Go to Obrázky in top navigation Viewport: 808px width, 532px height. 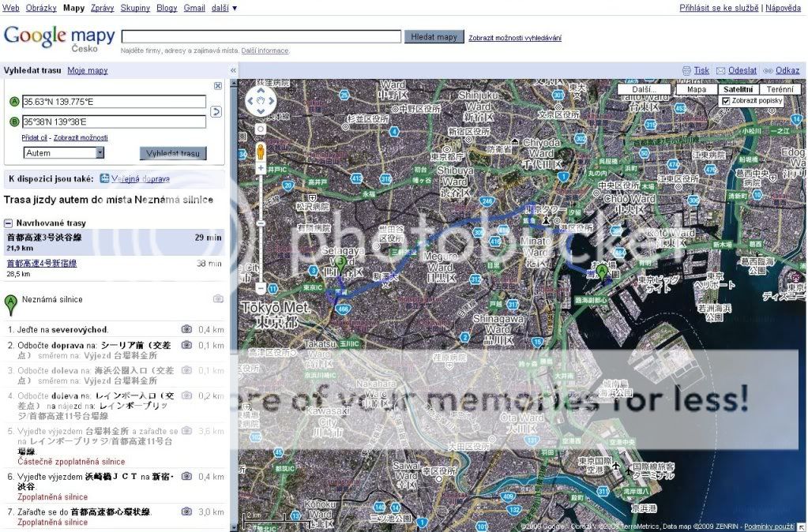40,7
